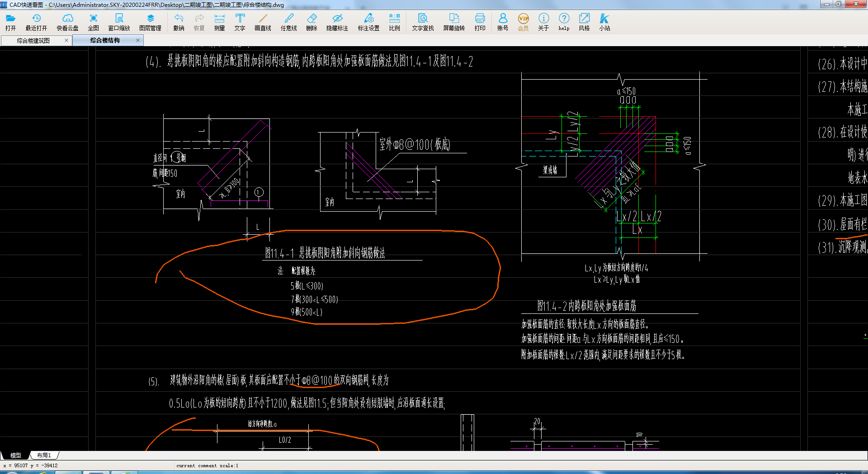Open the scale (比例) tool
The width and height of the screenshot is (868, 474).
point(394,22)
